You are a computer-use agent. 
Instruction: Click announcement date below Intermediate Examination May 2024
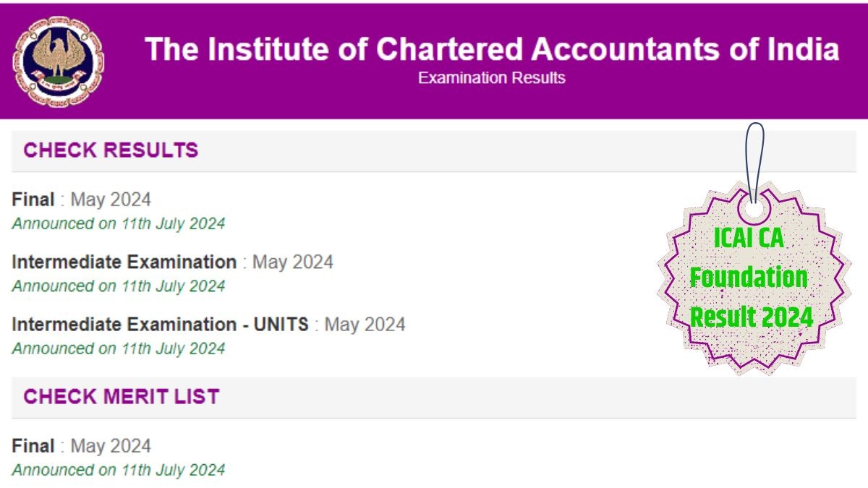(119, 286)
